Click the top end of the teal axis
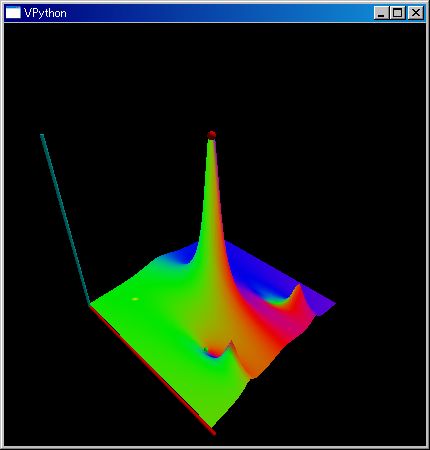This screenshot has width=430, height=450. click(42, 135)
